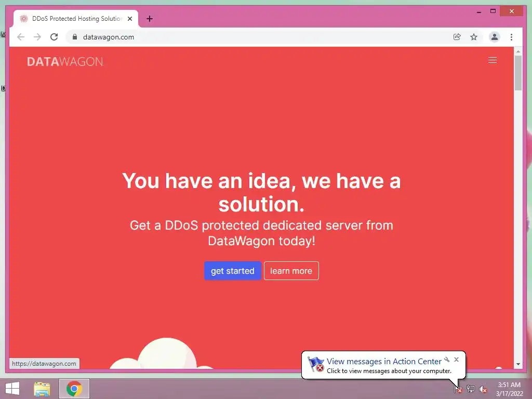The height and width of the screenshot is (399, 532).
Task: Click the vertical scrollbar thumb
Action: 518,73
